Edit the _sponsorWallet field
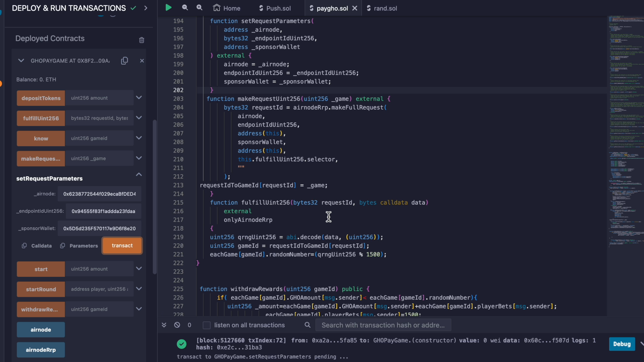Image resolution: width=644 pixels, height=362 pixels. point(99,228)
